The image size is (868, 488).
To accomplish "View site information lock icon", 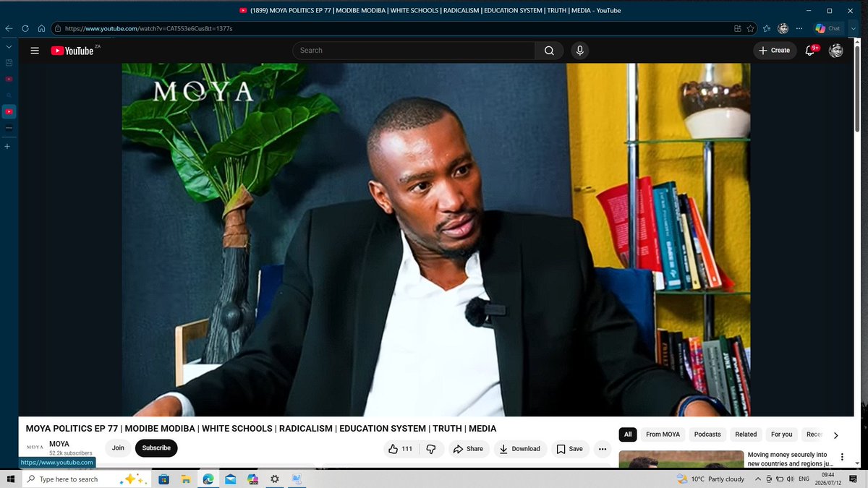I will tap(56, 29).
